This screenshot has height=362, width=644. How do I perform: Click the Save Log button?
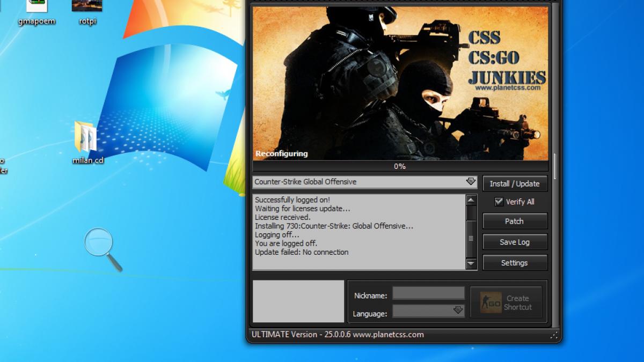(x=515, y=242)
